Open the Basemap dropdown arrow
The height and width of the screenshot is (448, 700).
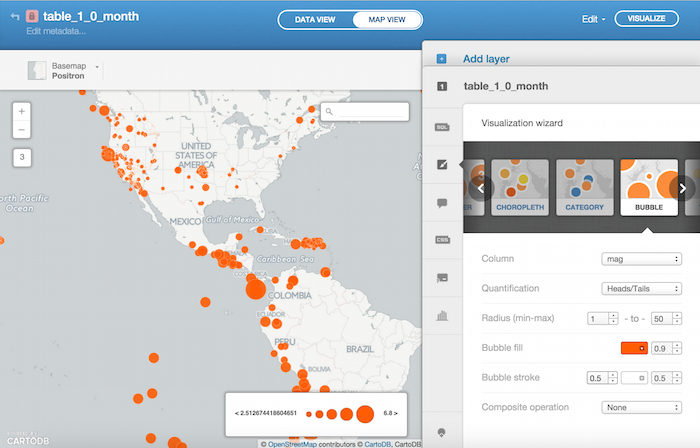(x=97, y=66)
